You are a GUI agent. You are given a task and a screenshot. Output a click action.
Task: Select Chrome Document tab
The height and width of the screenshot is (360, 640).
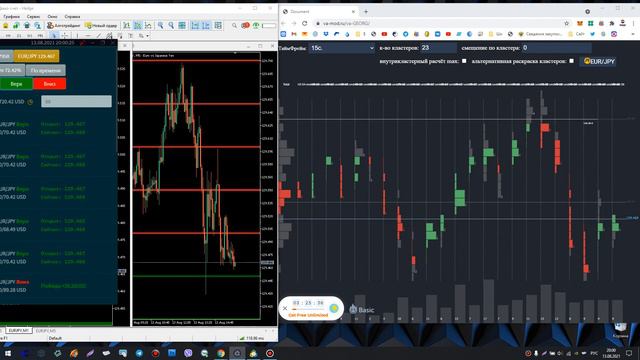(x=318, y=11)
